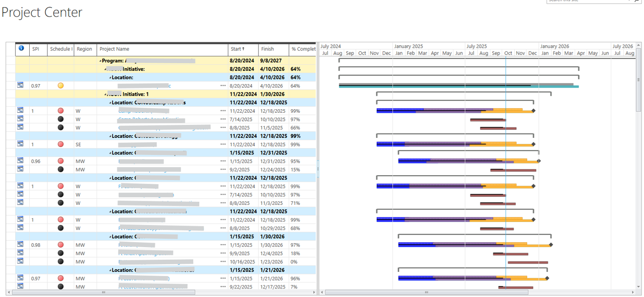Click the blue info icon in grid header
Image resolution: width=644 pixels, height=297 pixels.
coord(21,49)
